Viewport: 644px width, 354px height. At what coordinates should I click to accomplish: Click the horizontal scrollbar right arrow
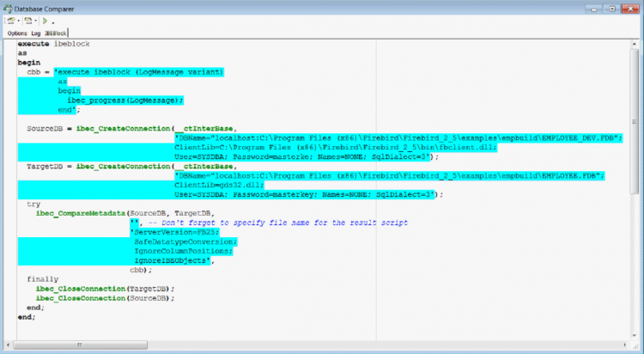[625, 345]
